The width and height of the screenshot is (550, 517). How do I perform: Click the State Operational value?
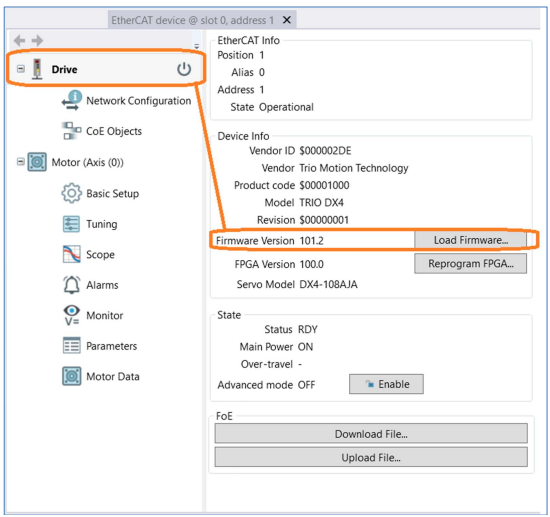pos(286,107)
